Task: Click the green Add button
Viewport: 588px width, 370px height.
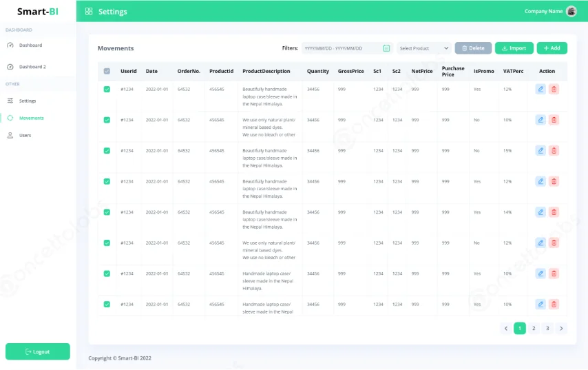Action: (552, 48)
